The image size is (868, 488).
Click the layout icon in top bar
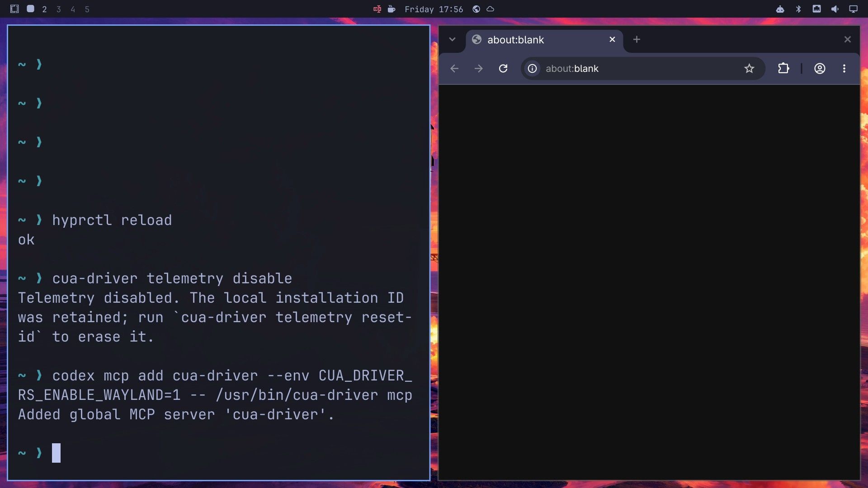tap(14, 9)
